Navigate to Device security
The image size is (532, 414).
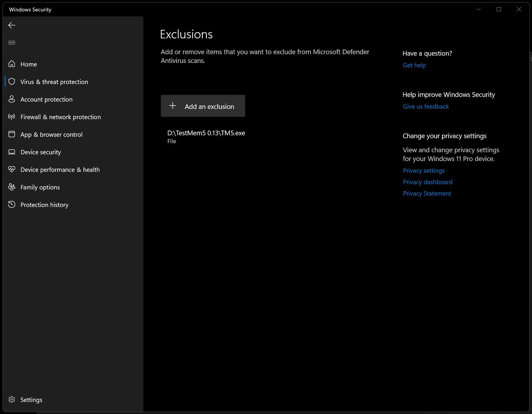coord(73,152)
